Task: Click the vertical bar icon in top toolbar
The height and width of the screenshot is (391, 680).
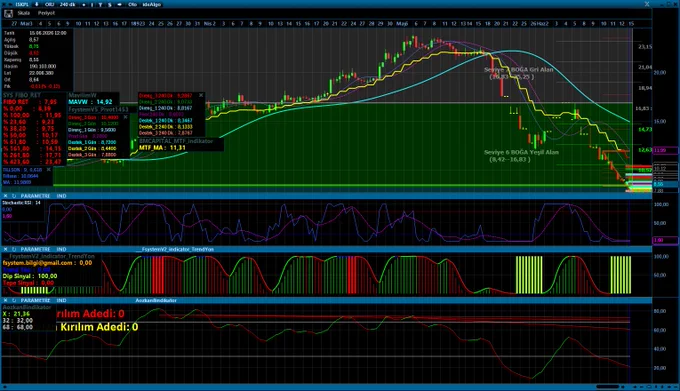Action: (x=92, y=5)
